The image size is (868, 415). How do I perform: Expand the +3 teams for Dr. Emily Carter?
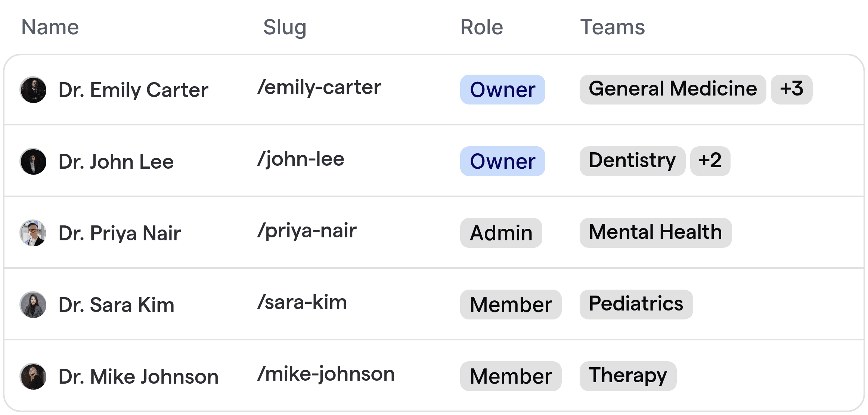click(791, 89)
